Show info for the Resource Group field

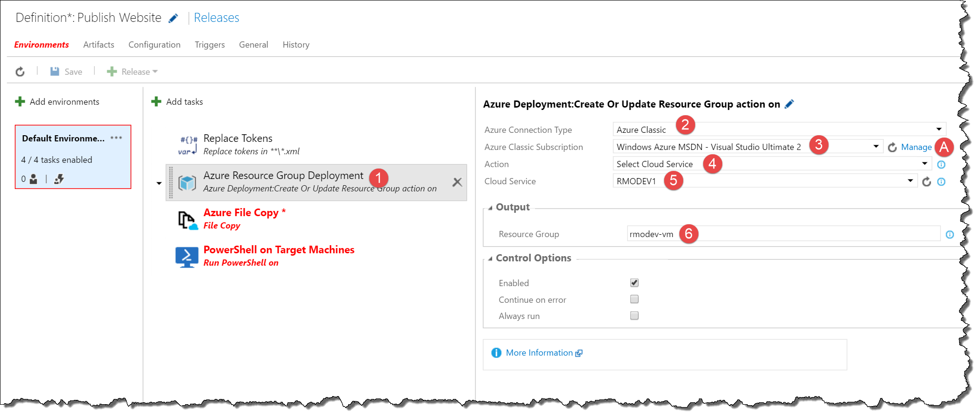coord(950,234)
